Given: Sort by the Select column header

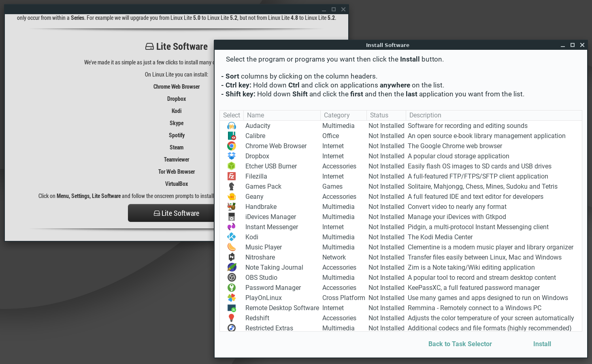Looking at the screenshot, I should click(232, 115).
